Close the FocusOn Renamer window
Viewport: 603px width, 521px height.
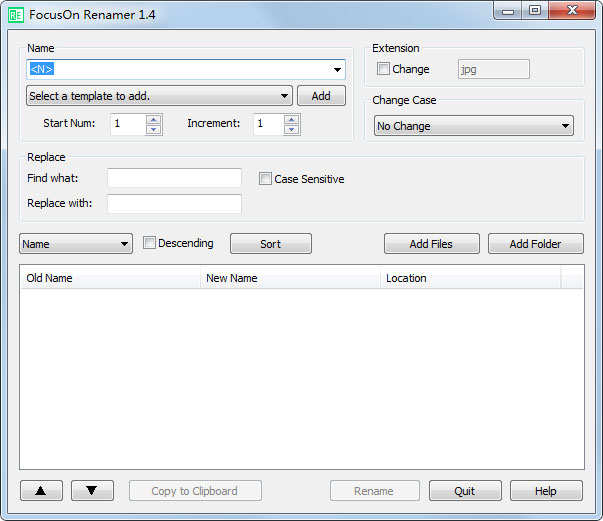(x=572, y=10)
